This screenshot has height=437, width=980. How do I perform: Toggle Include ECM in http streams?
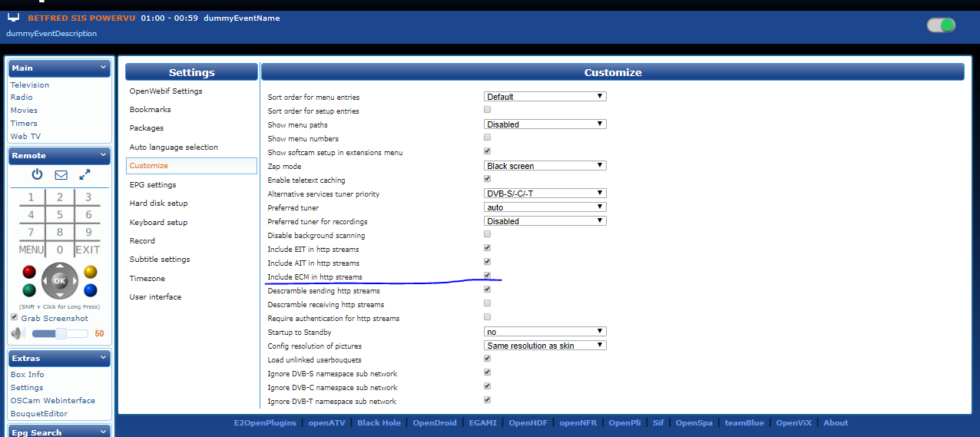487,276
